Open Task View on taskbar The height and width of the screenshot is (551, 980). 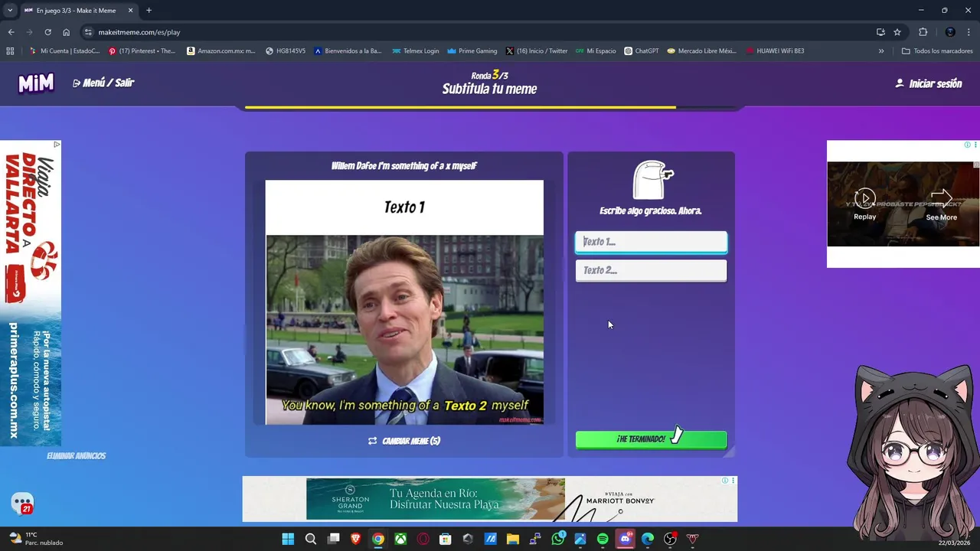click(333, 539)
